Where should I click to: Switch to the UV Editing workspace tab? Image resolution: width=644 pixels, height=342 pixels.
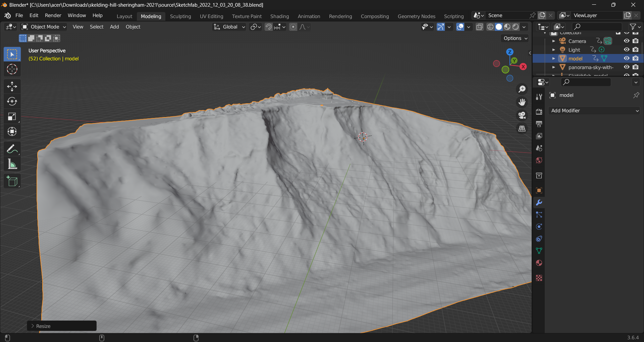(x=211, y=16)
